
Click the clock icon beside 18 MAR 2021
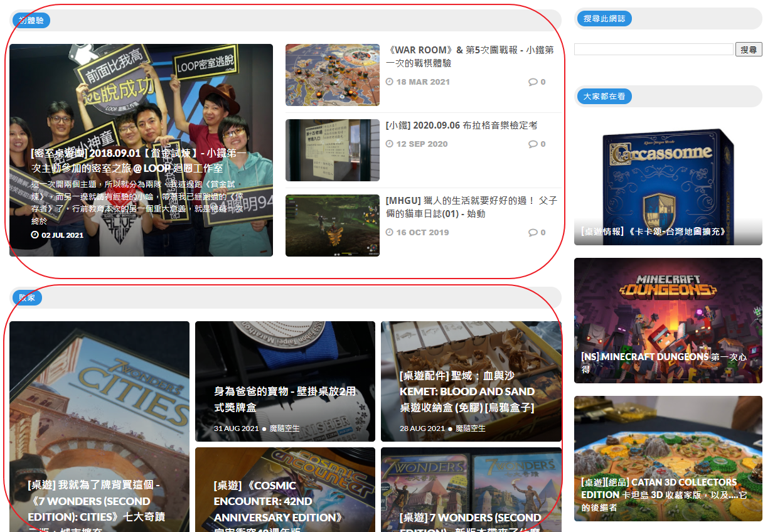point(389,82)
